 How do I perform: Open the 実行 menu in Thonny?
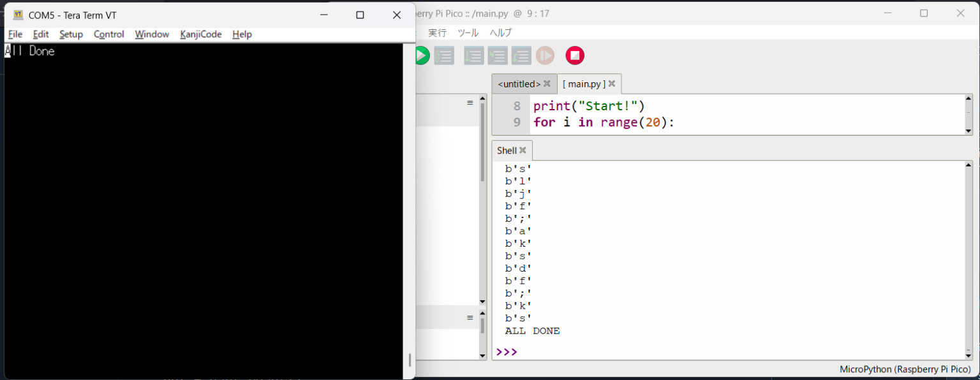(x=437, y=33)
